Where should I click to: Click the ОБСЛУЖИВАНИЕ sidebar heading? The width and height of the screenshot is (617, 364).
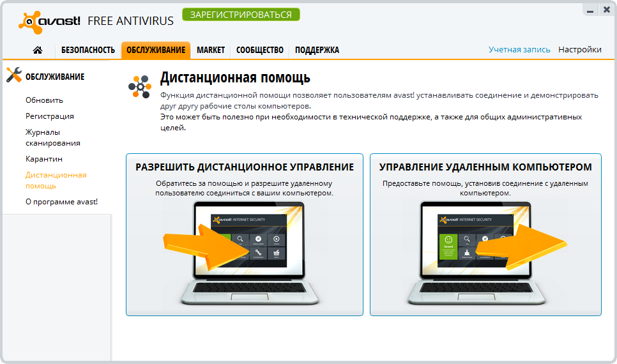tap(55, 77)
